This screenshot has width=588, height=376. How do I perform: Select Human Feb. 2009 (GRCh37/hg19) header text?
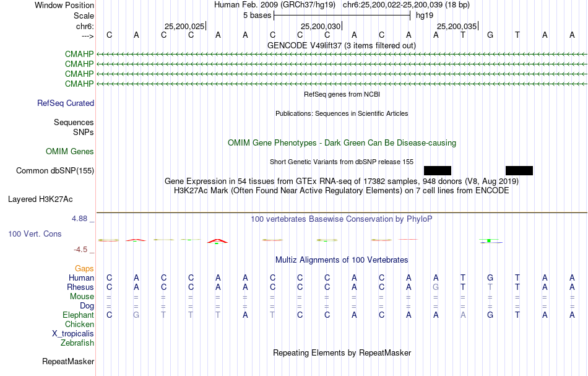(x=275, y=5)
